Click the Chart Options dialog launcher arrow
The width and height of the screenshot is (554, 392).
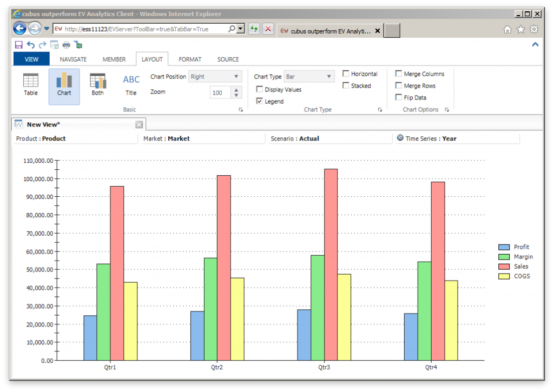tap(446, 109)
